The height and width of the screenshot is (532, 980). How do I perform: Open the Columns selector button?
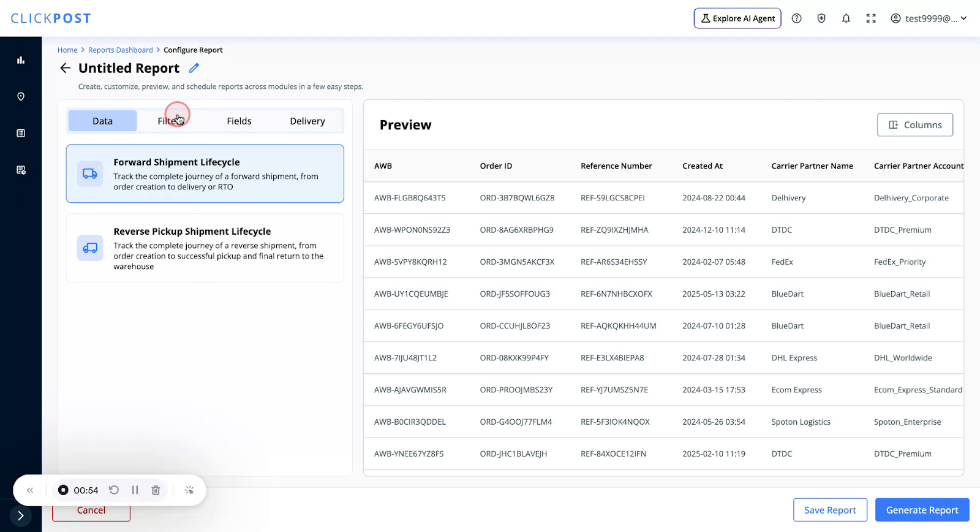(x=915, y=124)
